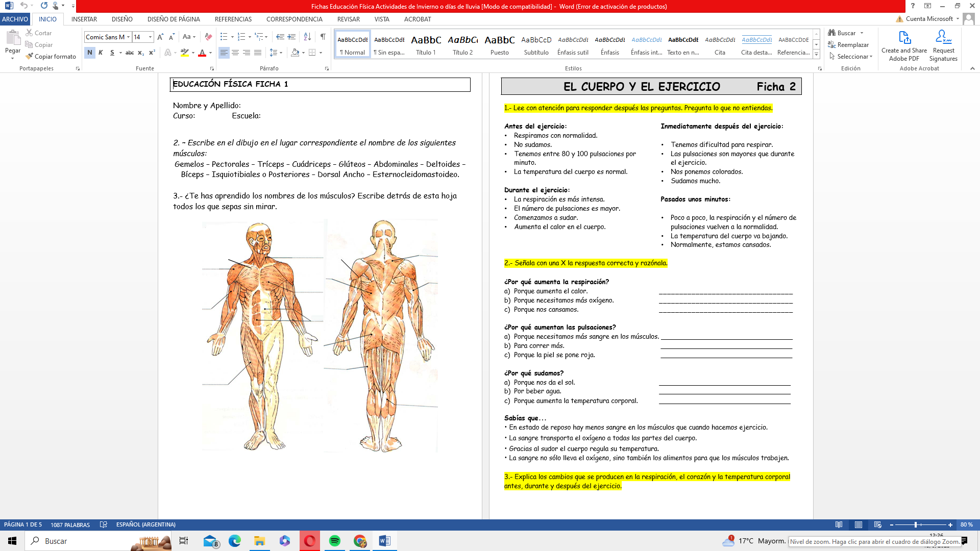Open spelling check icon in status bar
The width and height of the screenshot is (980, 551).
click(x=104, y=524)
